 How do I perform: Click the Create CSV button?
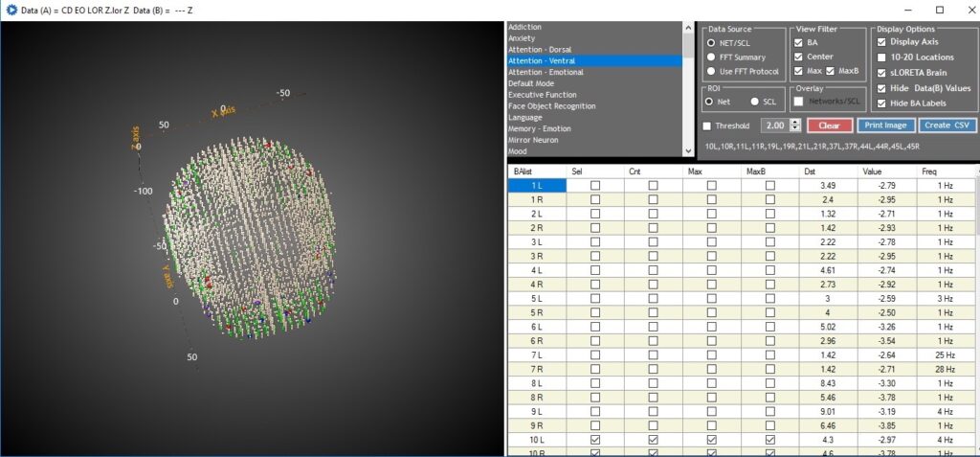click(947, 126)
